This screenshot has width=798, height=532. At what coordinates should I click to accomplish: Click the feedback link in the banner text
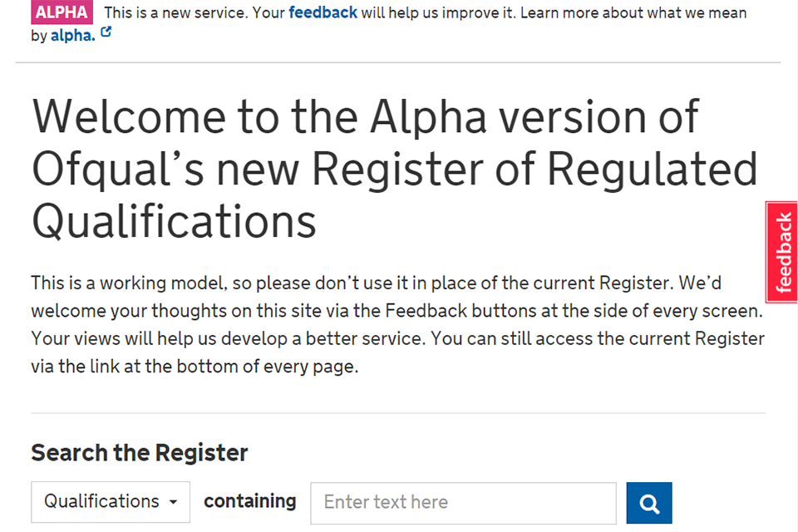point(323,12)
